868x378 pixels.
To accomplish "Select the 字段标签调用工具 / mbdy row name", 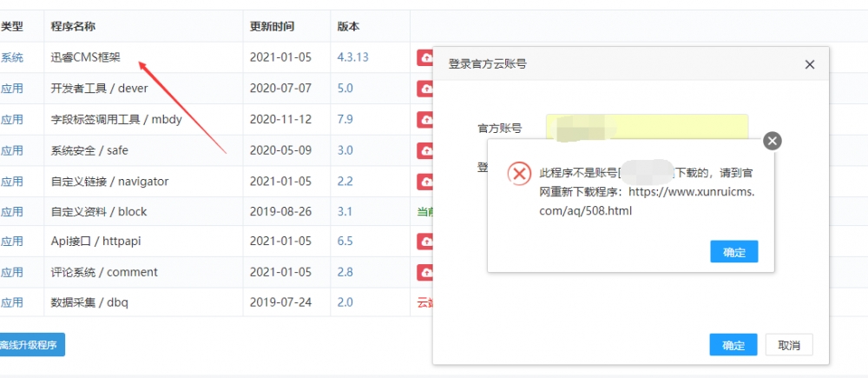I will 116,119.
